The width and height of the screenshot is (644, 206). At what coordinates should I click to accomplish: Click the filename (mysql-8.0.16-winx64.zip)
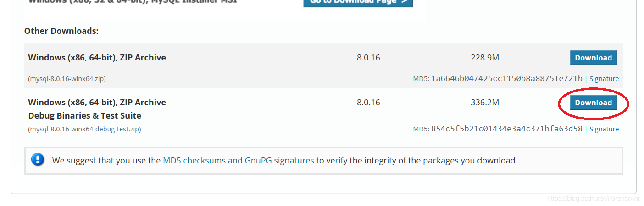tap(67, 79)
